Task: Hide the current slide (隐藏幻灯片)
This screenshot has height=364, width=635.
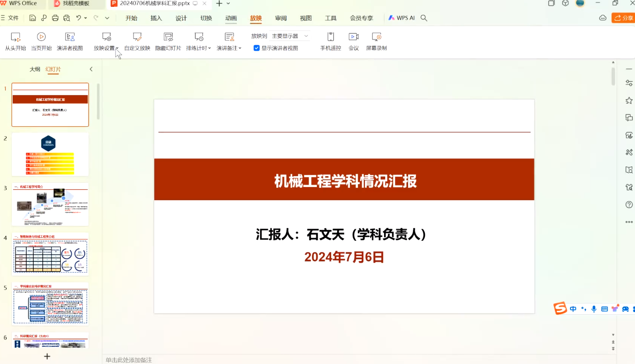Action: [168, 41]
